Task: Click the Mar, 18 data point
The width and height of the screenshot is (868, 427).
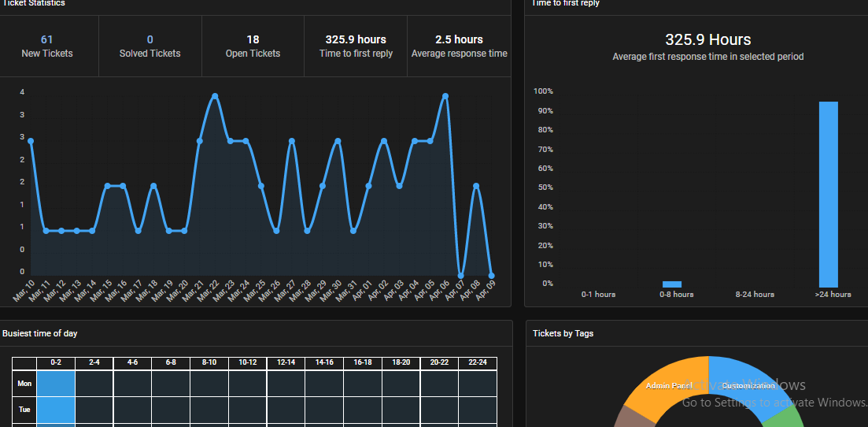Action: (153, 186)
